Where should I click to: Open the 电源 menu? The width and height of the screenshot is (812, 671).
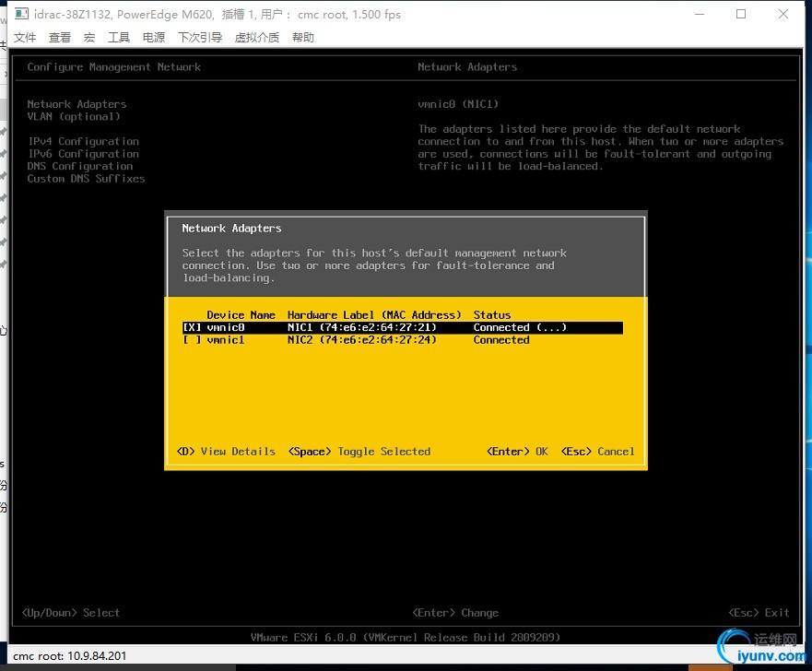point(154,37)
